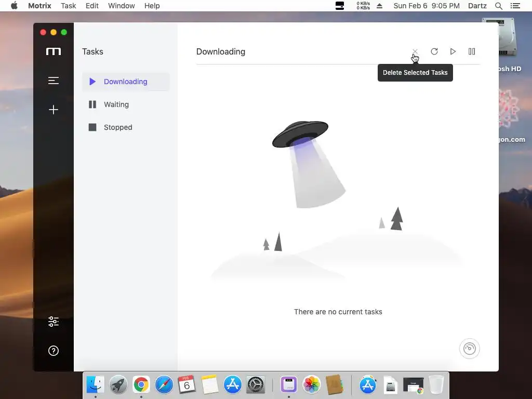The width and height of the screenshot is (532, 399).
Task: Close the Motrix window with red button
Action: pyautogui.click(x=43, y=32)
